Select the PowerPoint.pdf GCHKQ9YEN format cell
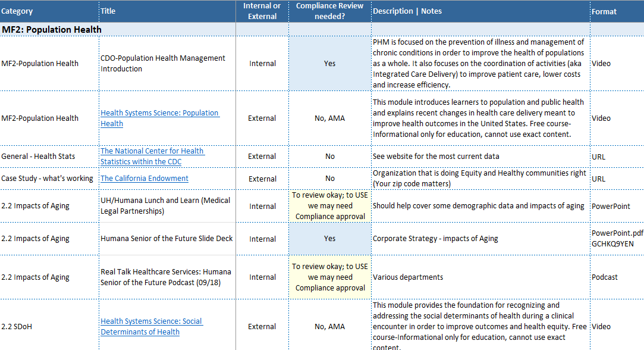Viewport: 644px width, 350px height. [617, 239]
